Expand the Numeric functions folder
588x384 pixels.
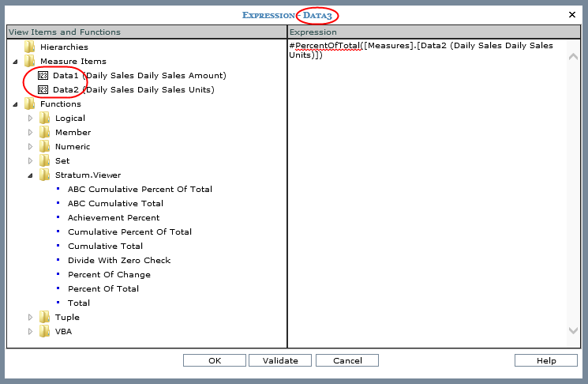[x=30, y=147]
